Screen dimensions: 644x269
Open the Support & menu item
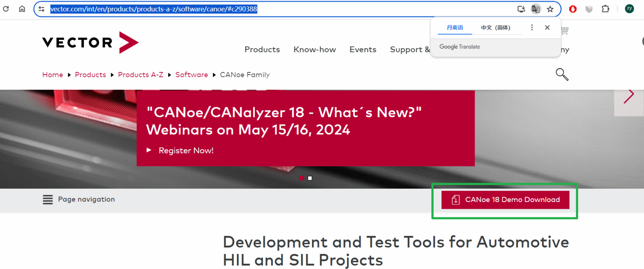410,49
